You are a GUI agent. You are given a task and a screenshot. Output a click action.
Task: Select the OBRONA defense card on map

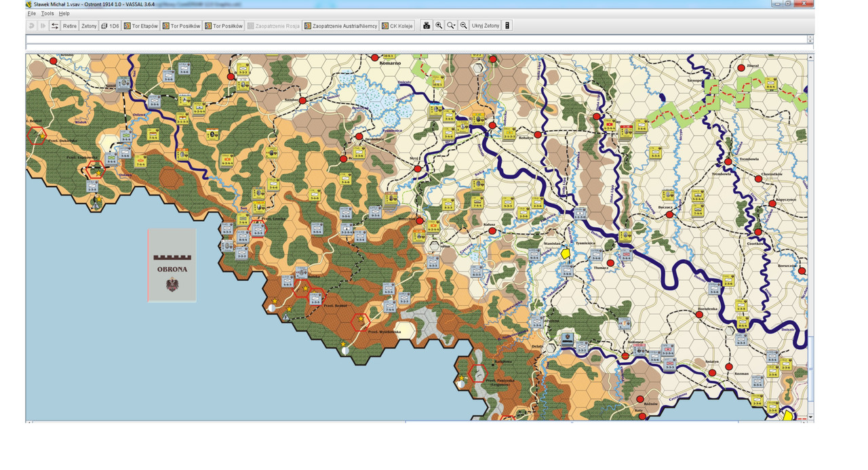(172, 265)
